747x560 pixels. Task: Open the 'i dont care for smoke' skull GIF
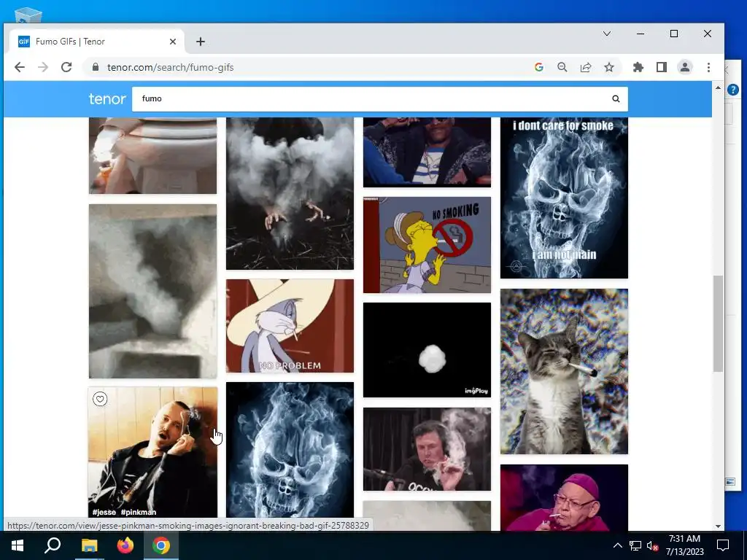pos(564,198)
